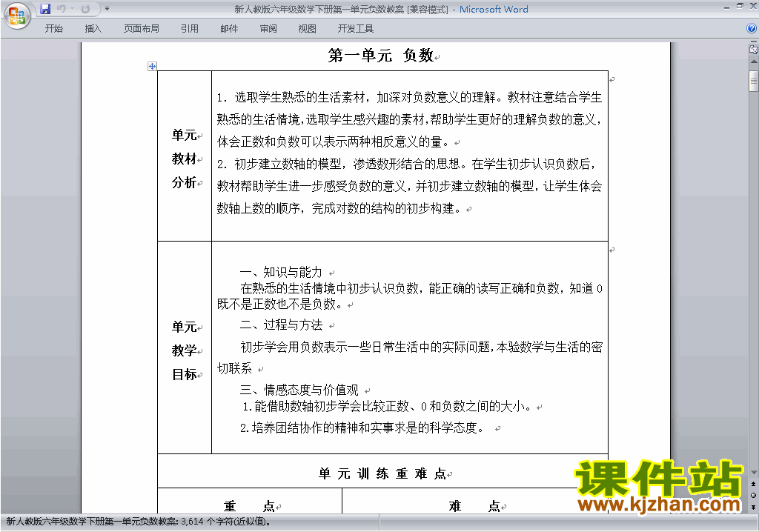The image size is (759, 532).
Task: Click the 教材 label in the first row
Action: pos(185,159)
